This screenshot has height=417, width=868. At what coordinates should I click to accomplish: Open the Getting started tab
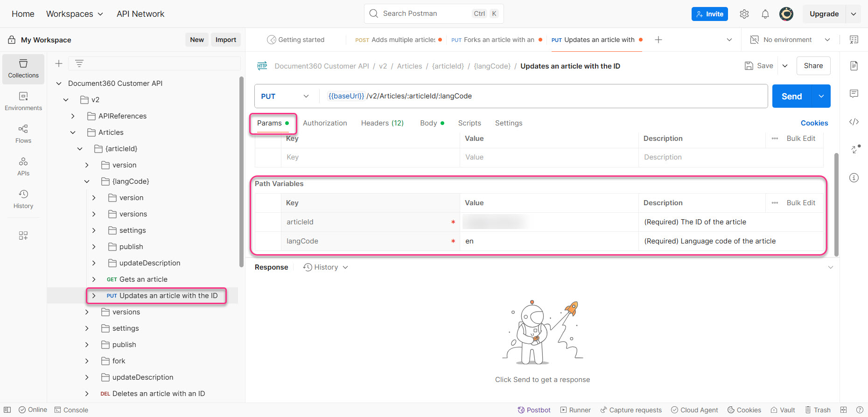tap(296, 40)
